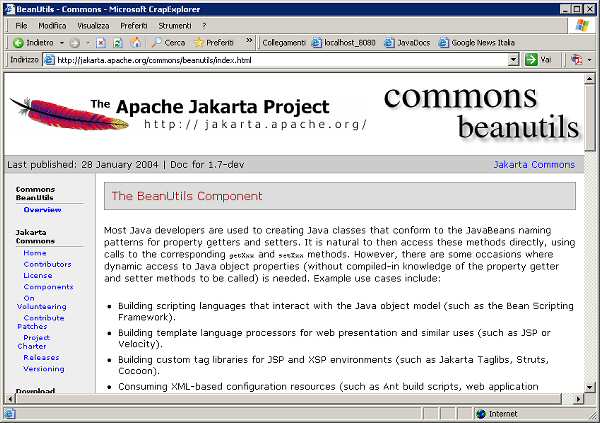Click the Collegamenti links bar label
The width and height of the screenshot is (600, 423).
point(284,42)
